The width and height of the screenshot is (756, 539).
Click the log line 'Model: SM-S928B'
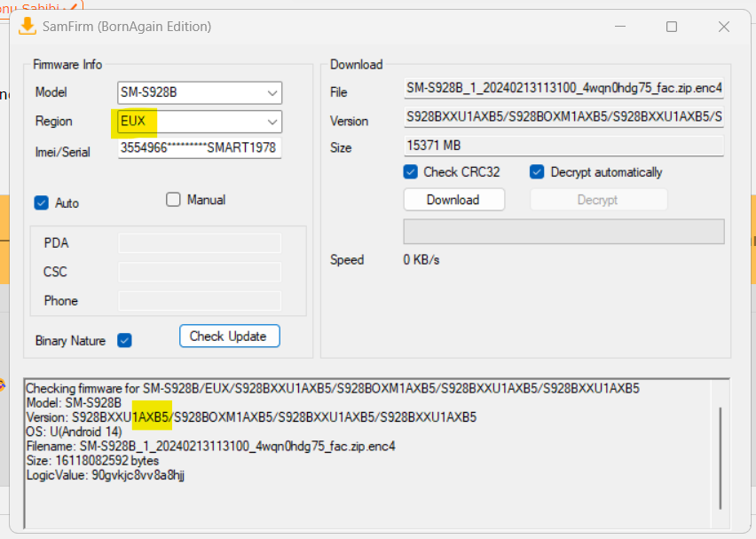(74, 402)
